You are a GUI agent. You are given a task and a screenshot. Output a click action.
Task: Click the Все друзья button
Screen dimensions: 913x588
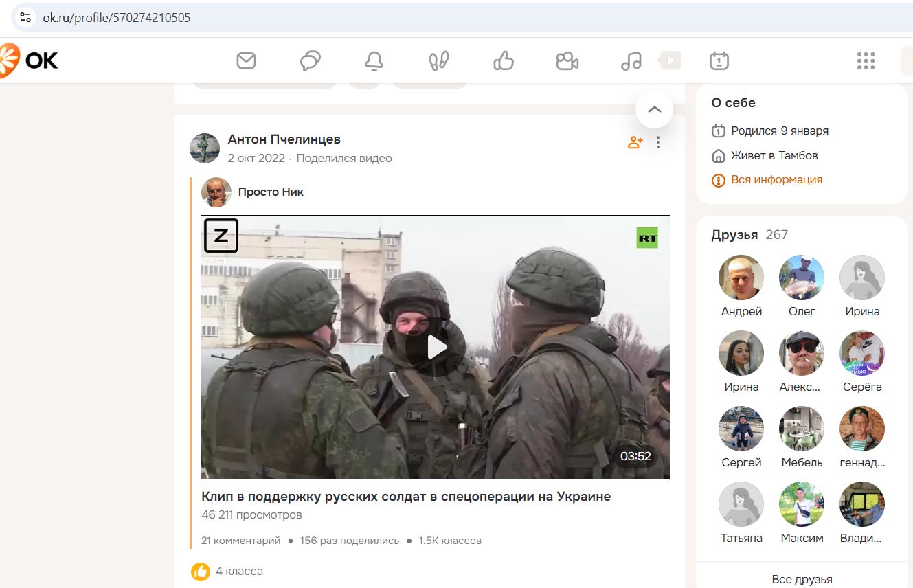pyautogui.click(x=802, y=579)
